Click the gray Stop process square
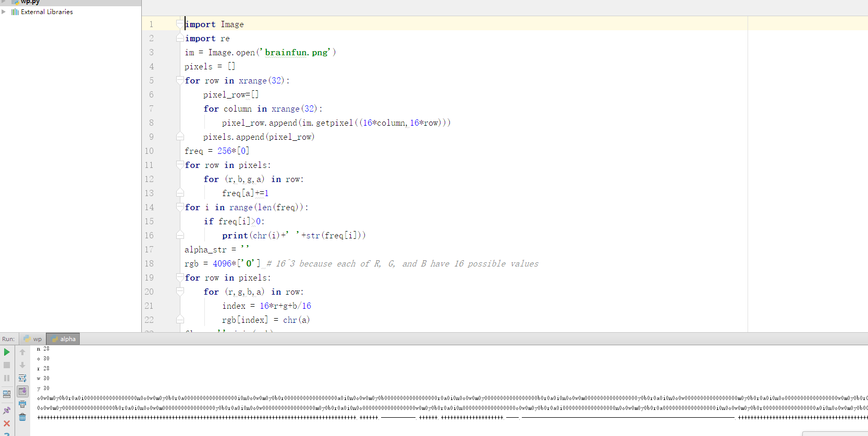The height and width of the screenshot is (436, 868). pyautogui.click(x=7, y=365)
